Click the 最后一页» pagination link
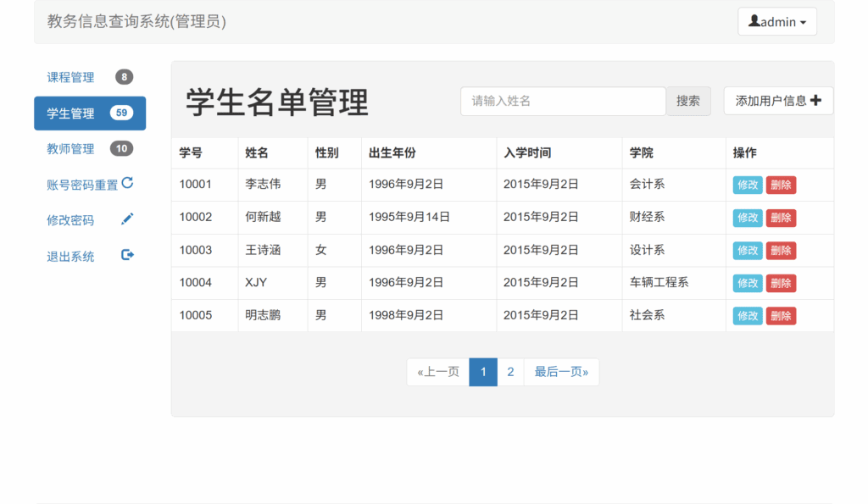 click(x=561, y=371)
